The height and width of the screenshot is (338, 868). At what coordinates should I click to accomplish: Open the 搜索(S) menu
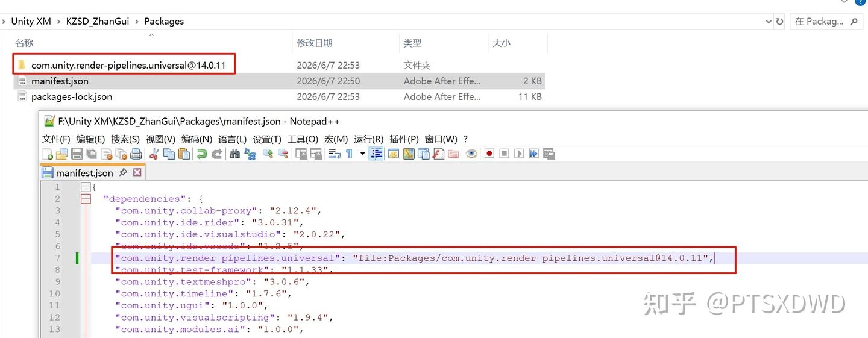coord(125,139)
